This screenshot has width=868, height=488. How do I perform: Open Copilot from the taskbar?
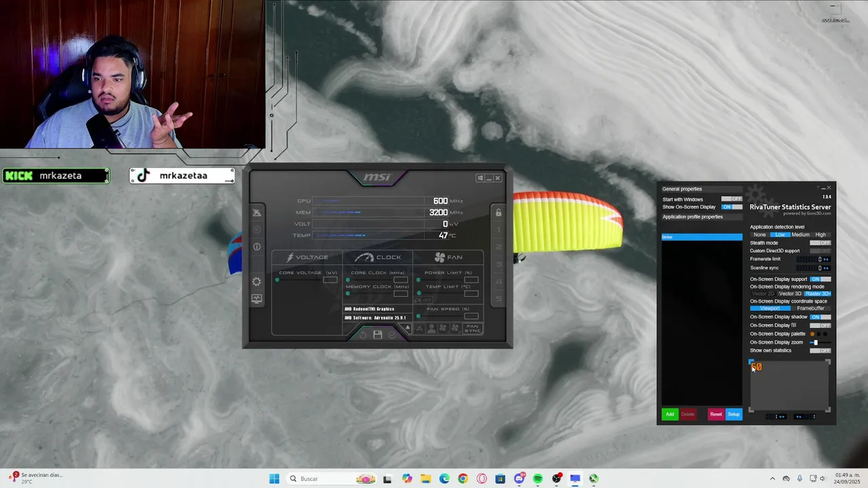pyautogui.click(x=406, y=479)
